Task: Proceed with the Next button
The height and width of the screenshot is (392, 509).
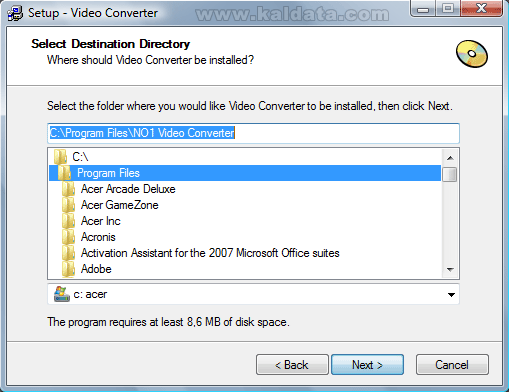Action: click(367, 365)
